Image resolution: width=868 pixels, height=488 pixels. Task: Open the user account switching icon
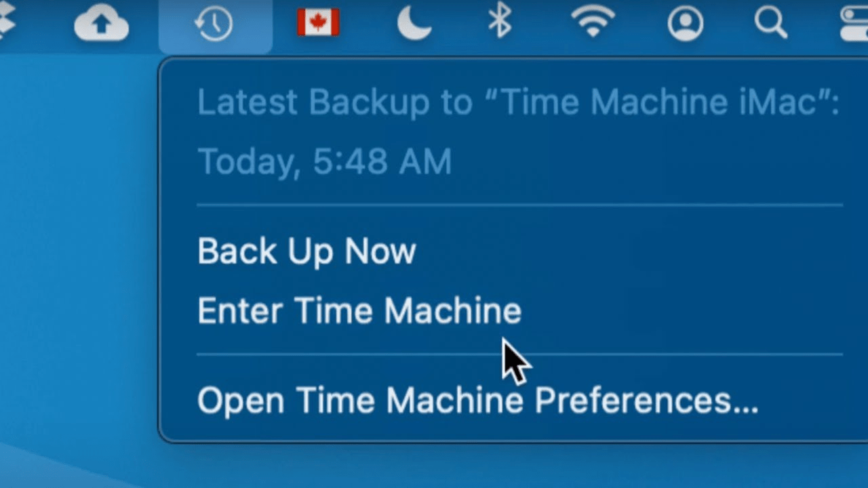point(685,24)
